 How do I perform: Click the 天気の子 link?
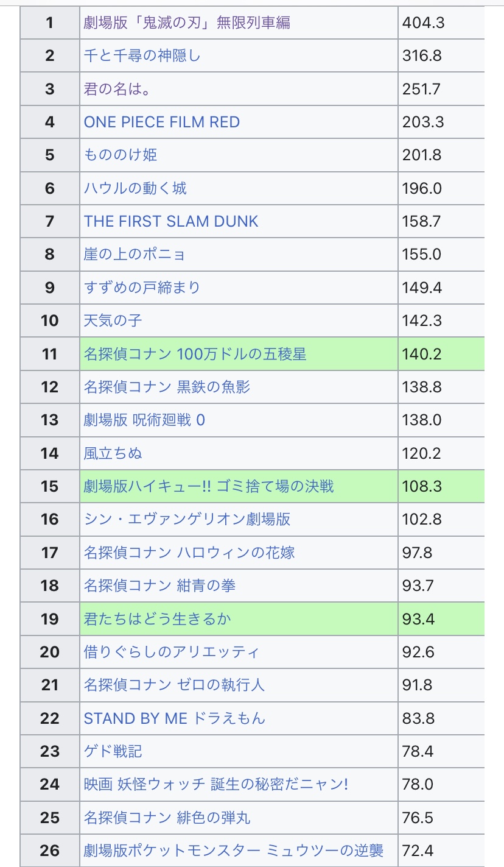click(113, 320)
